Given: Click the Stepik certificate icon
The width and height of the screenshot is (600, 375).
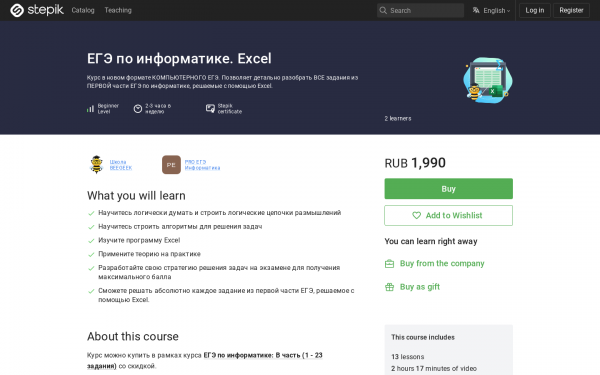Looking at the screenshot, I should pos(210,109).
